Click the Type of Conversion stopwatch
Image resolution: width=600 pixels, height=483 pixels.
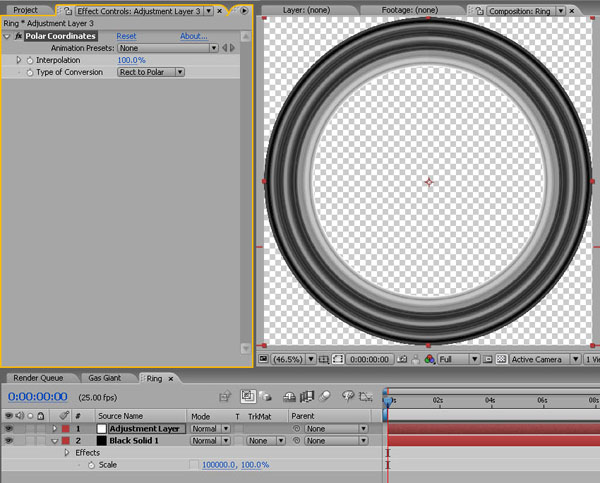(x=29, y=72)
